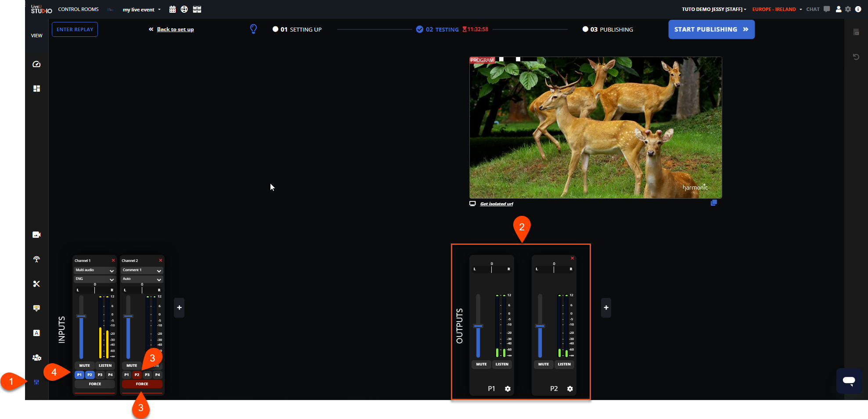Open the audio mixer sidebar icon
Viewport: 868px width, 419px height.
click(36, 382)
